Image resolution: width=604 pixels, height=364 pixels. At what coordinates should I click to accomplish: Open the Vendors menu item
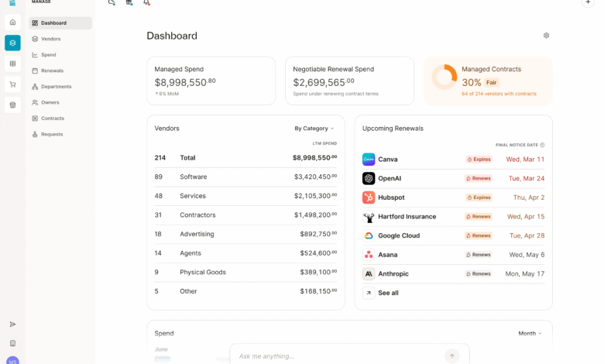50,39
